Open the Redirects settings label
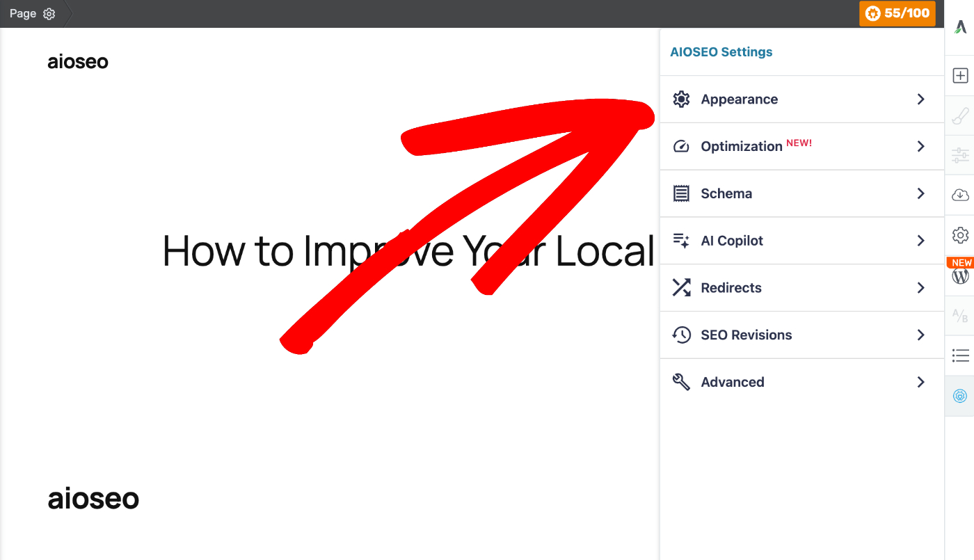 tap(731, 288)
